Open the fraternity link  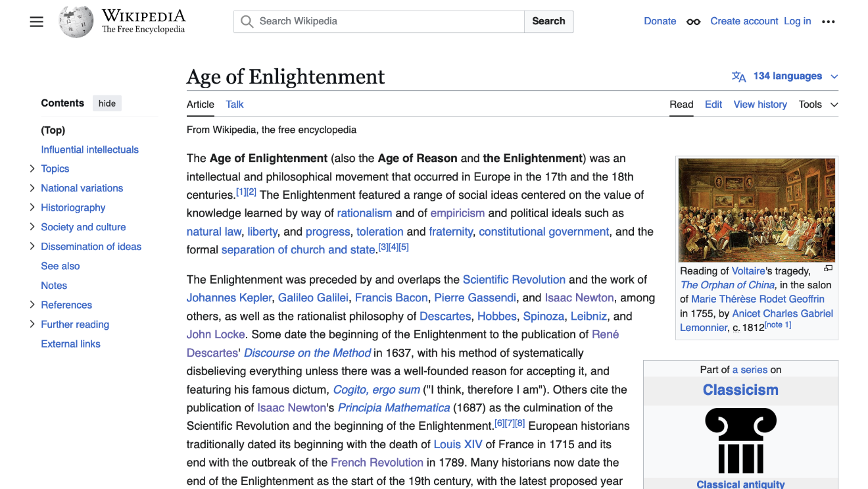[450, 232]
